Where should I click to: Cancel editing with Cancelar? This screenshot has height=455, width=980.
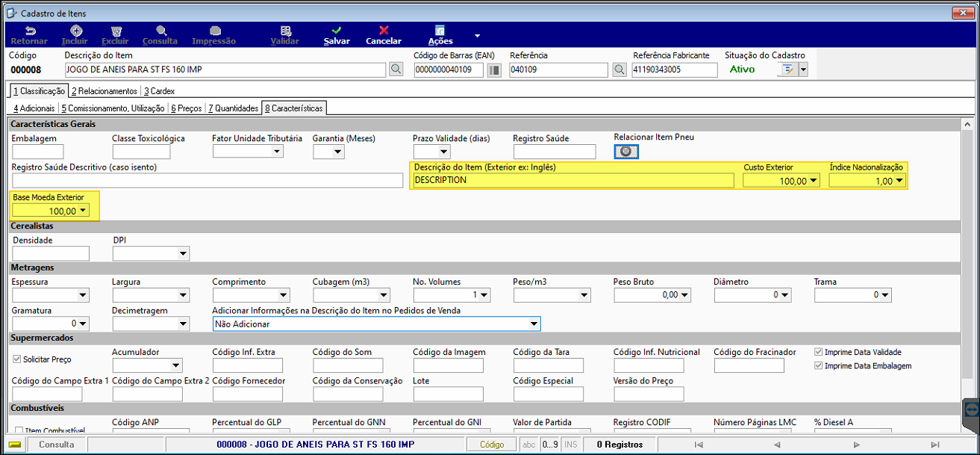click(384, 35)
